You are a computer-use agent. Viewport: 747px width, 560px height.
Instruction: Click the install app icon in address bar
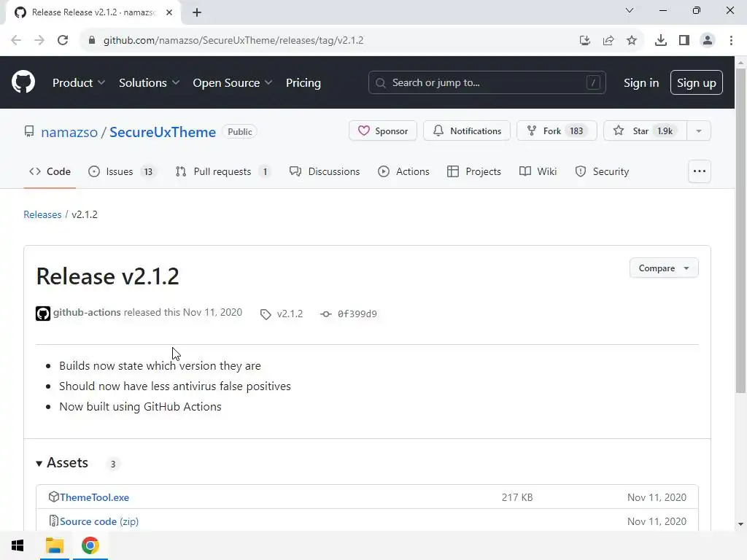coord(585,41)
